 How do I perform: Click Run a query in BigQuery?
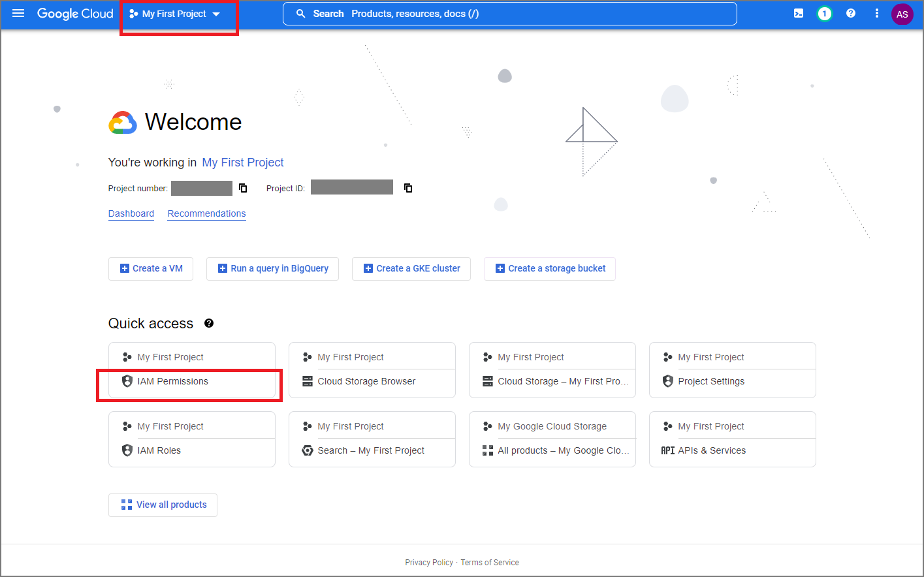click(x=272, y=268)
